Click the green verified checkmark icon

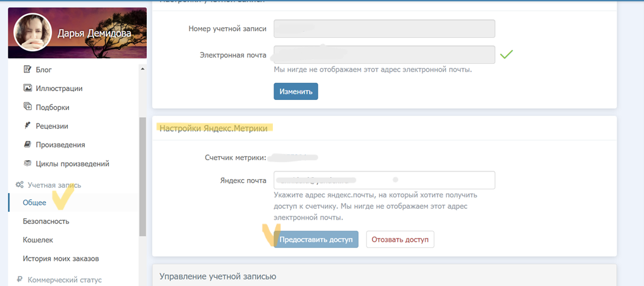click(507, 54)
